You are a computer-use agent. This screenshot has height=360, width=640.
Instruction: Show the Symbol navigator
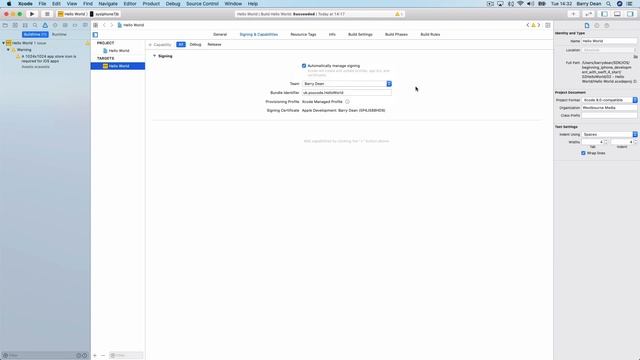(25, 25)
